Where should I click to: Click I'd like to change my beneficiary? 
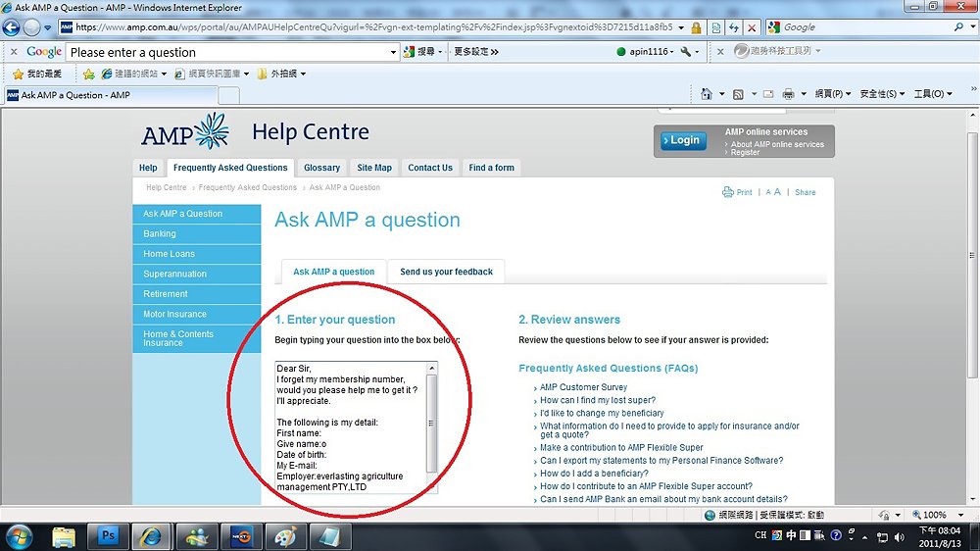pyautogui.click(x=602, y=413)
